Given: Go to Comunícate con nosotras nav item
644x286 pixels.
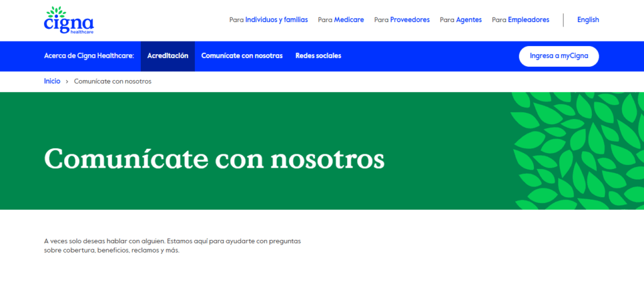Looking at the screenshot, I should click(x=242, y=56).
